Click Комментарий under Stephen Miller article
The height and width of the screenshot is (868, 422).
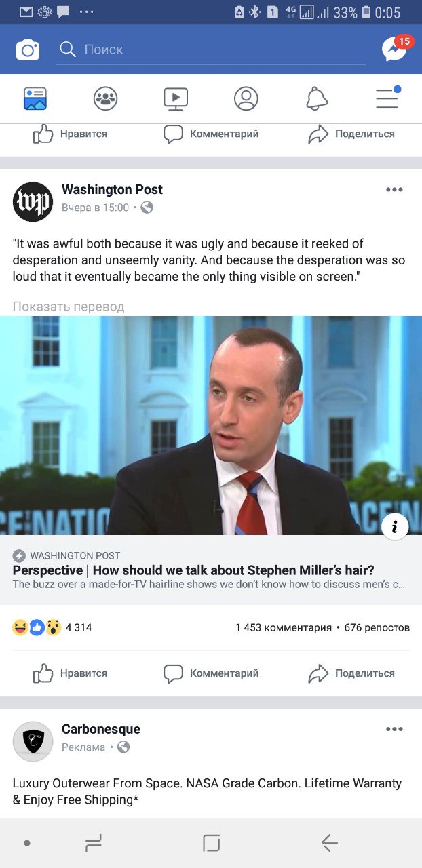(211, 673)
